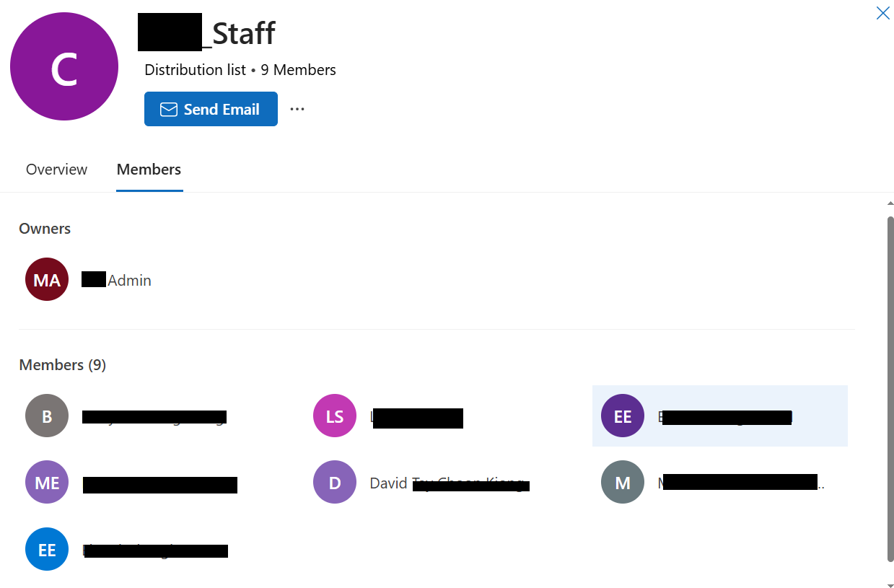Click the scrollbar up arrow
The height and width of the screenshot is (588, 894).
tap(890, 203)
